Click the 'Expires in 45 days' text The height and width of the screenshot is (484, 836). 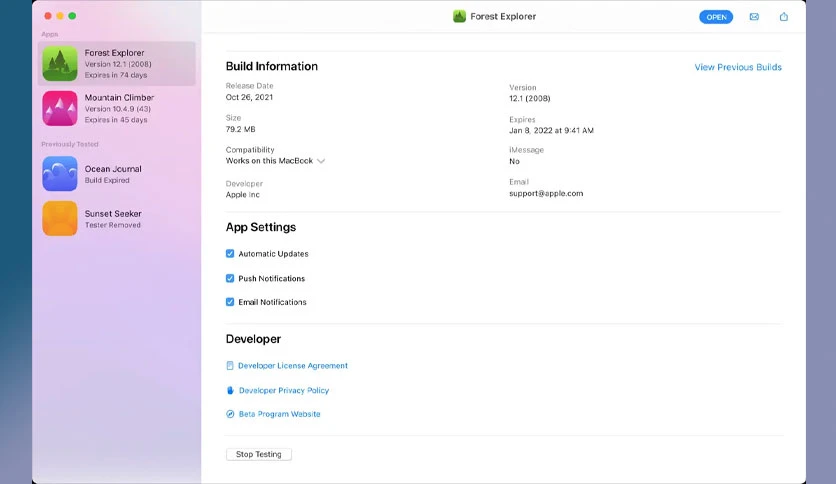pos(116,120)
